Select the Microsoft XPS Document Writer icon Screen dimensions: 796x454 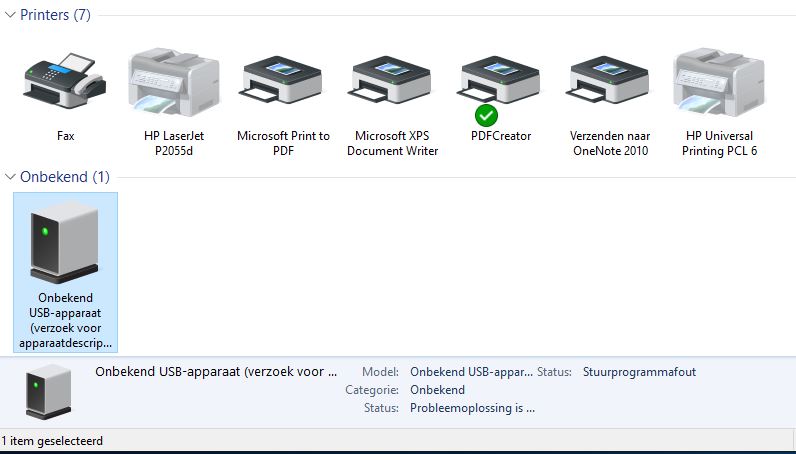(x=391, y=79)
